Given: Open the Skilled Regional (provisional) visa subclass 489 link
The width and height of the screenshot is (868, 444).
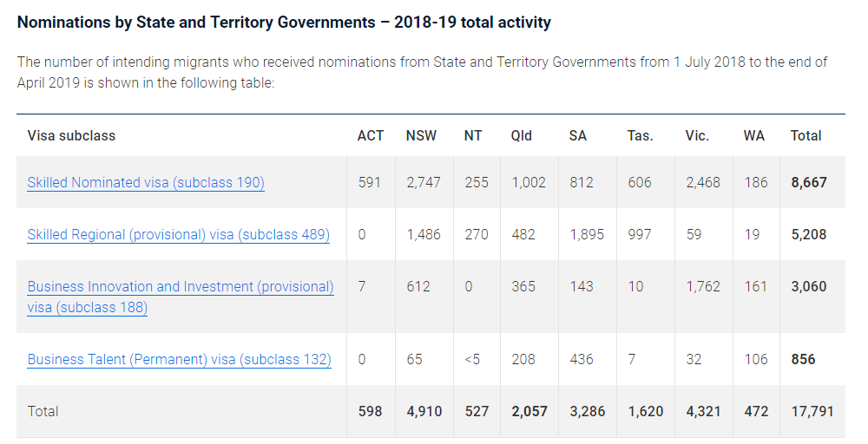Looking at the screenshot, I should [x=178, y=235].
